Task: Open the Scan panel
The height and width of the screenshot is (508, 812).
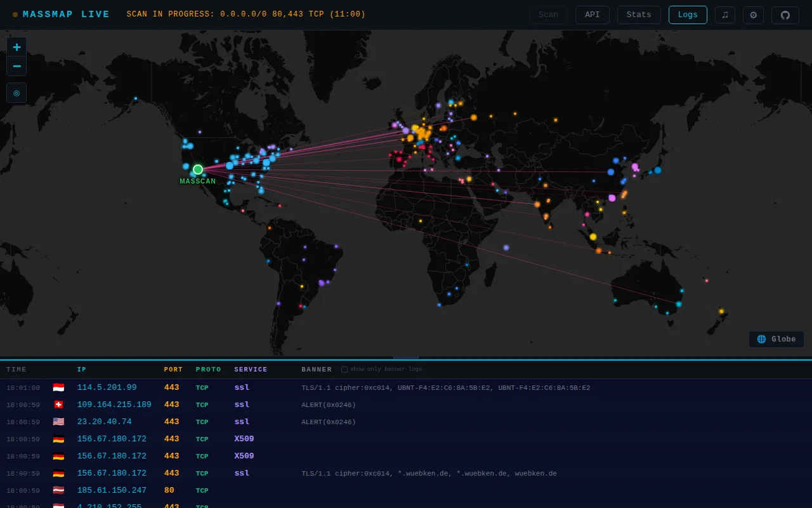Action: click(548, 15)
